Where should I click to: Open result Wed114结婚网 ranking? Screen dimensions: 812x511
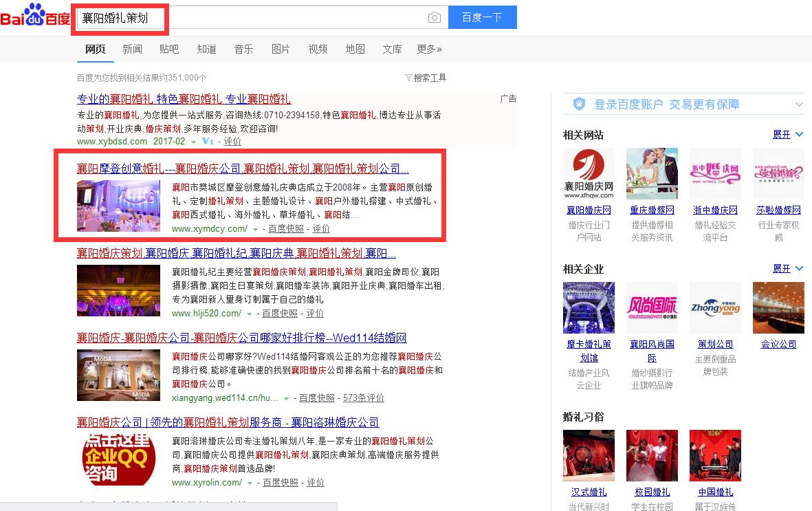coord(242,338)
